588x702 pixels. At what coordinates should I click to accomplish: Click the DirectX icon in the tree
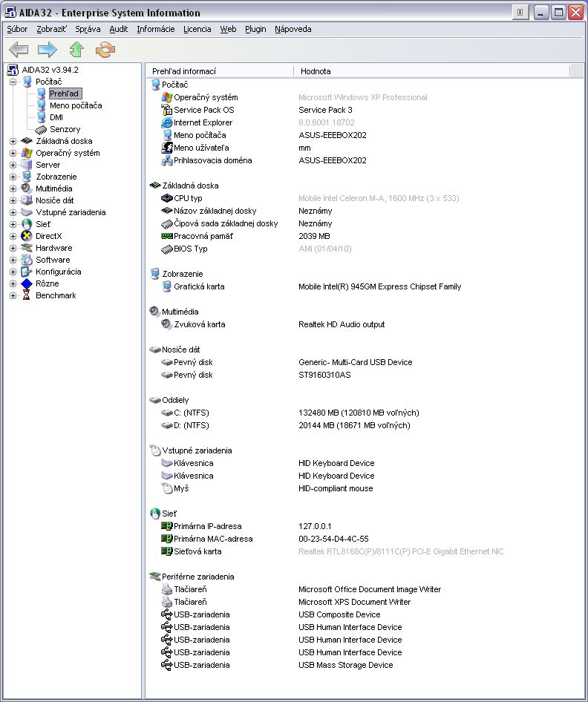pyautogui.click(x=27, y=236)
